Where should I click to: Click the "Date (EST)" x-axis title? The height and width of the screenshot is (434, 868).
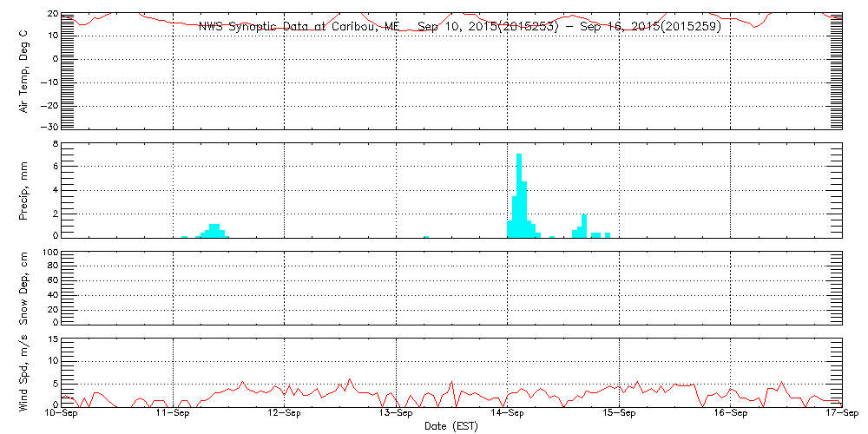452,425
